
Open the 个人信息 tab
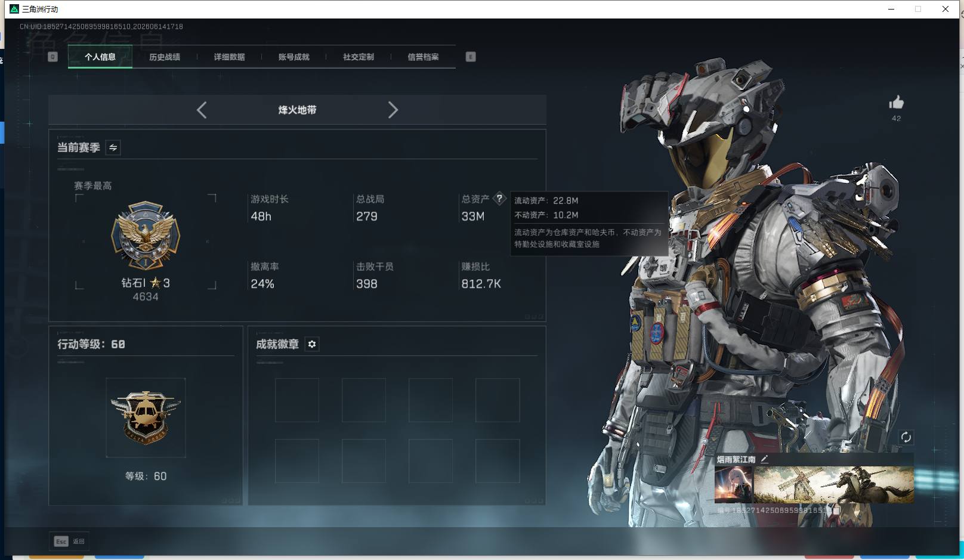click(100, 57)
